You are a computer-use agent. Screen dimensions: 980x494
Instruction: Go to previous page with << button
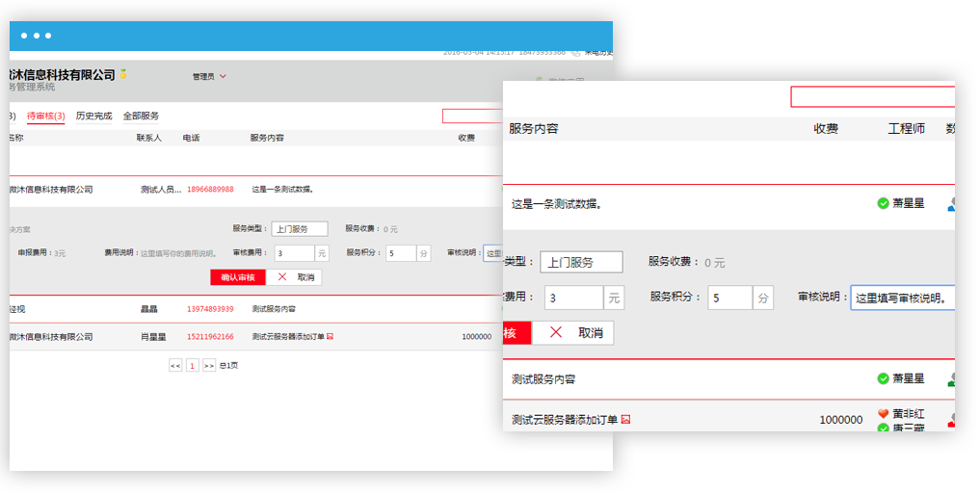pos(175,366)
